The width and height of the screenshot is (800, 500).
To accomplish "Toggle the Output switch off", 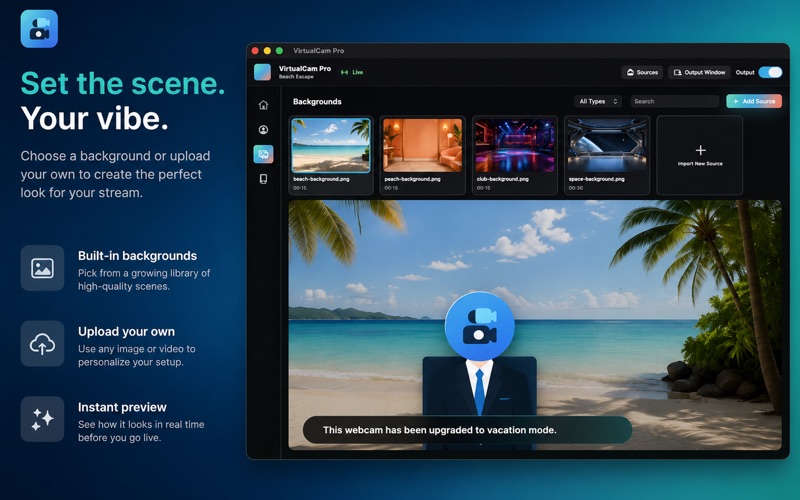I will (770, 72).
